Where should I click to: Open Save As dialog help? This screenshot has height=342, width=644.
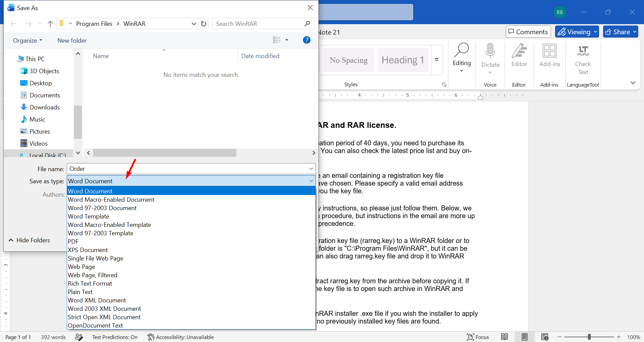click(x=306, y=40)
